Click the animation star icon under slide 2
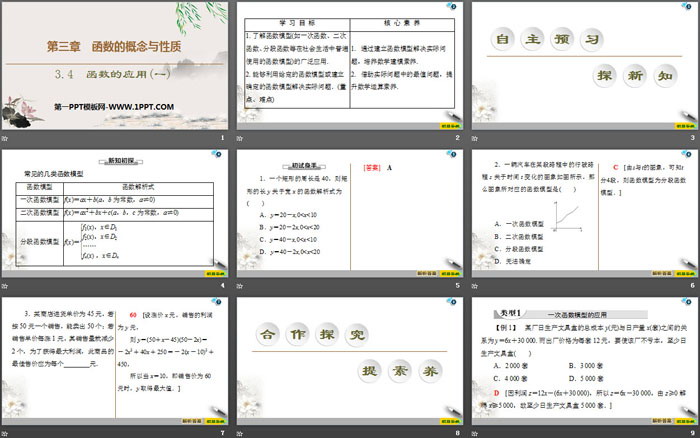The width and height of the screenshot is (700, 438). click(240, 138)
